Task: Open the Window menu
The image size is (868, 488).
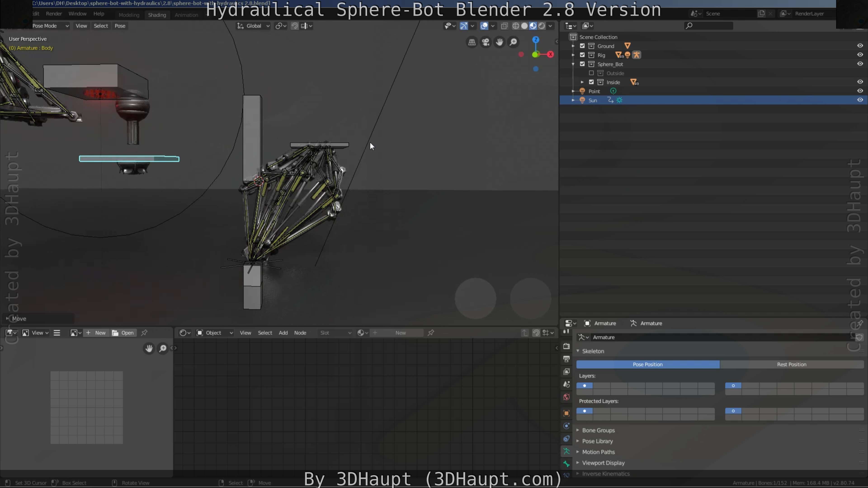Action: [78, 14]
